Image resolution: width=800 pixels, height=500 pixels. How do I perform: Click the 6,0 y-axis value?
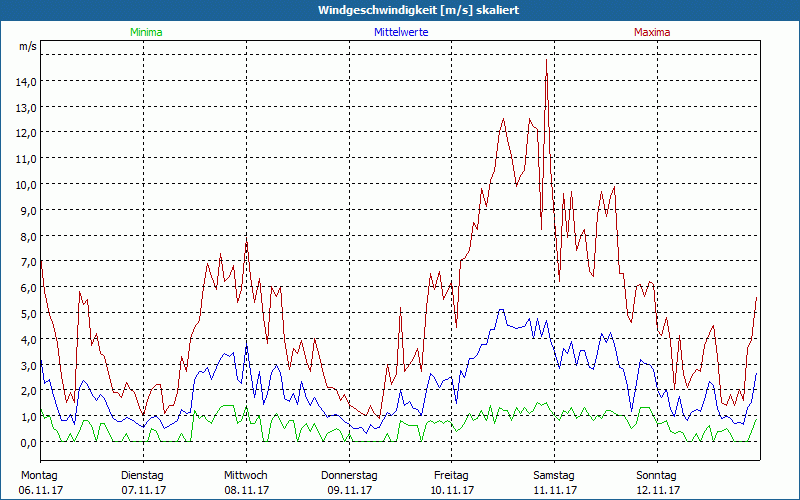tap(29, 288)
